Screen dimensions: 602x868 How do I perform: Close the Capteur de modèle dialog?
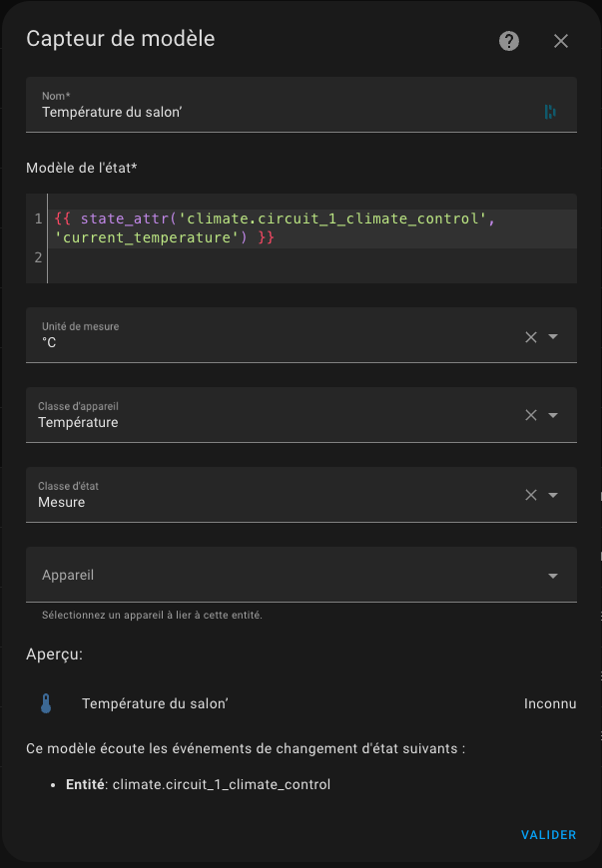tap(560, 41)
